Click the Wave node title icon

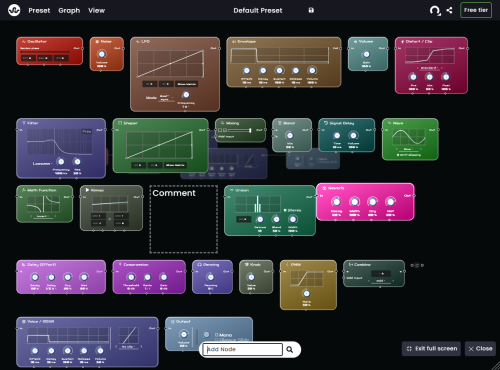(x=389, y=123)
